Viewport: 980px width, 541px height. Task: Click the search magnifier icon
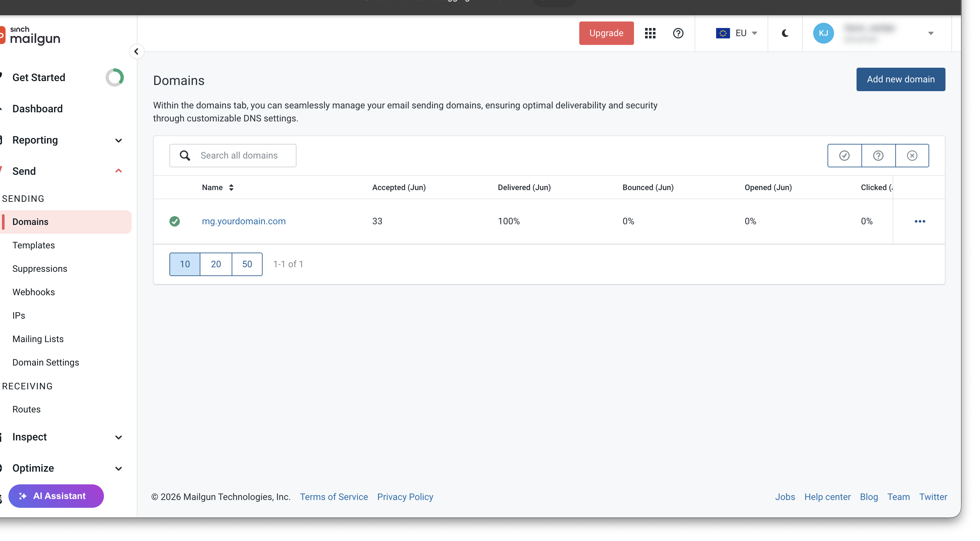pyautogui.click(x=185, y=156)
